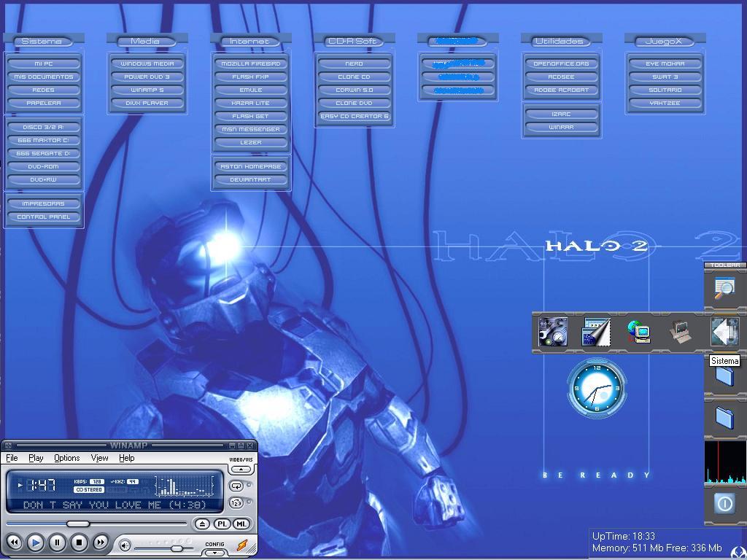Click the Winamp spectrum visualizer
The image size is (747, 560).
pos(184,486)
